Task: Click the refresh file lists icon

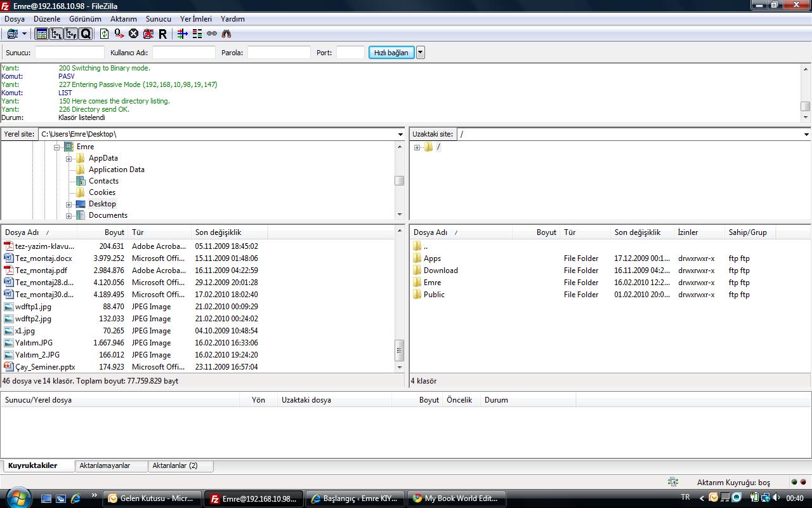Action: [x=105, y=34]
